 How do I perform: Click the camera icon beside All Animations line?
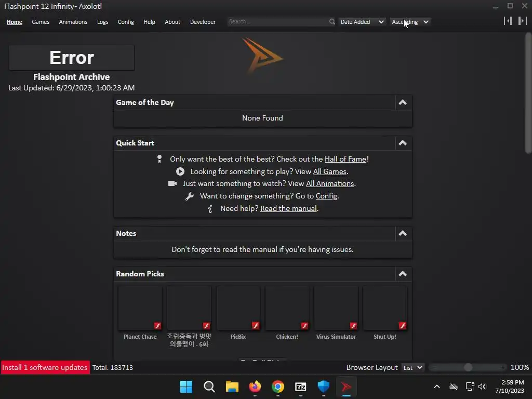pyautogui.click(x=172, y=183)
